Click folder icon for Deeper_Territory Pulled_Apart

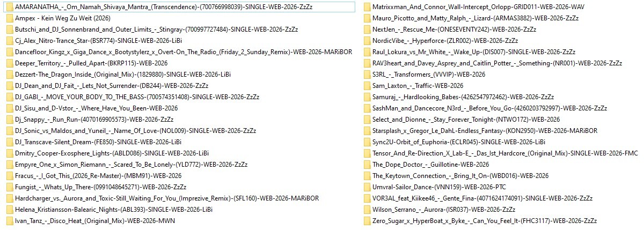[x=10, y=63]
